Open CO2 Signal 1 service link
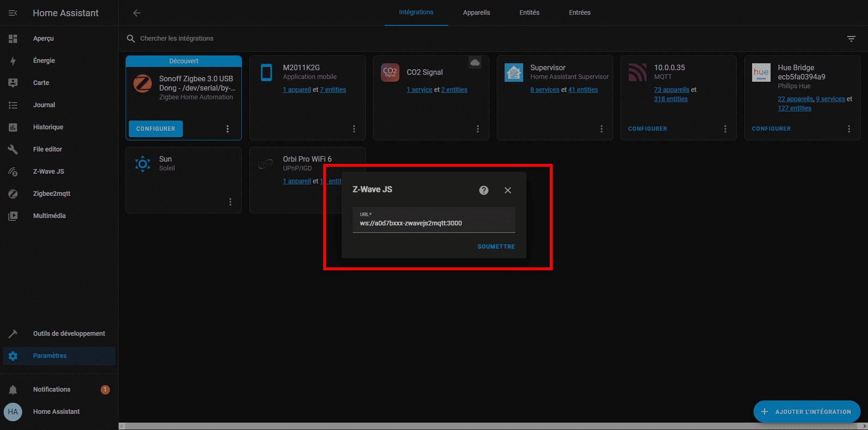This screenshot has height=430, width=868. [419, 90]
